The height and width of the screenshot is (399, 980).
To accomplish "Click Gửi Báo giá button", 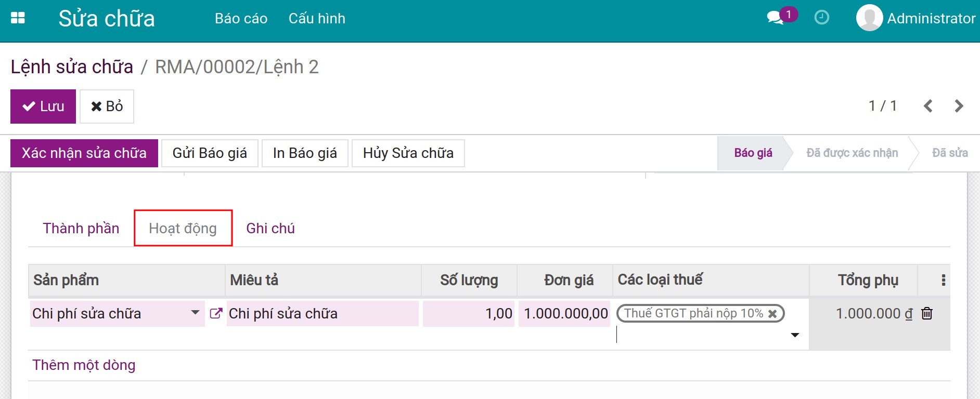I will 210,153.
